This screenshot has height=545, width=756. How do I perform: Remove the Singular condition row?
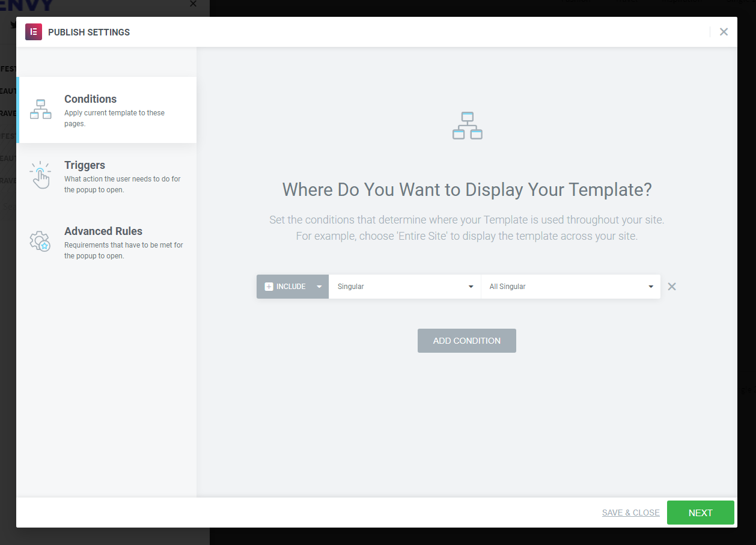pyautogui.click(x=672, y=287)
